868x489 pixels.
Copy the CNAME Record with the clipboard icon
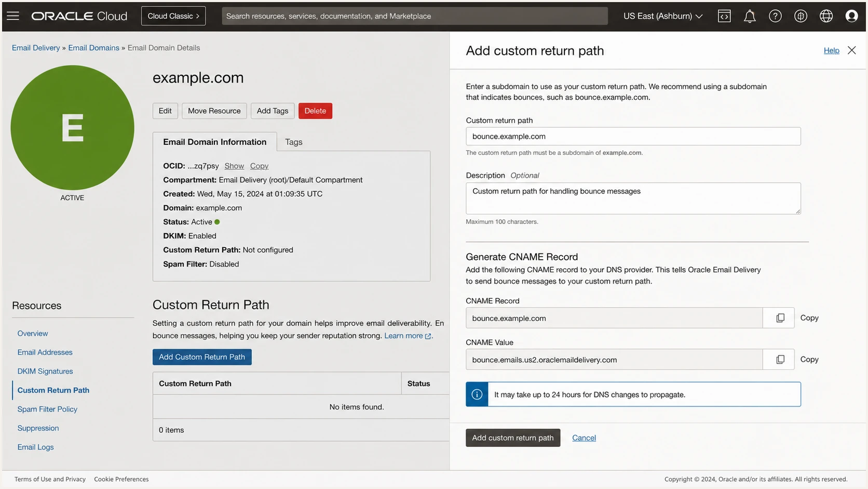point(780,318)
